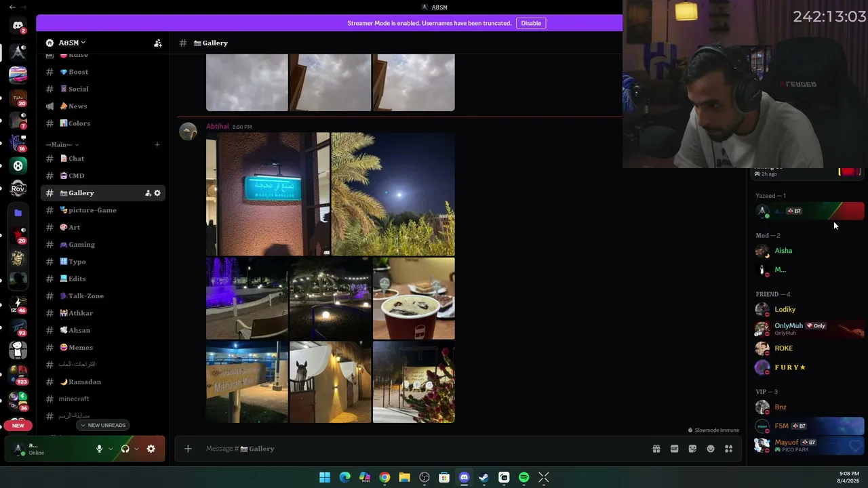
Task: Open the palm tree and moon photo
Action: [393, 194]
